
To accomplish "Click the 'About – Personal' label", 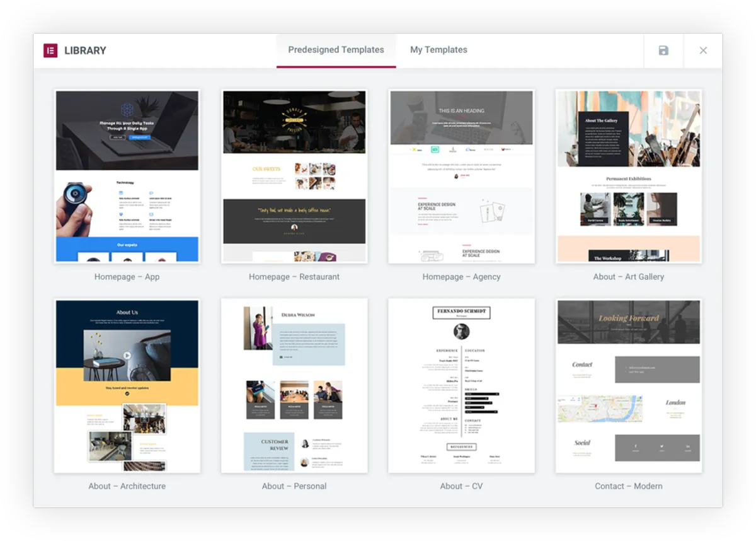I will pos(294,486).
